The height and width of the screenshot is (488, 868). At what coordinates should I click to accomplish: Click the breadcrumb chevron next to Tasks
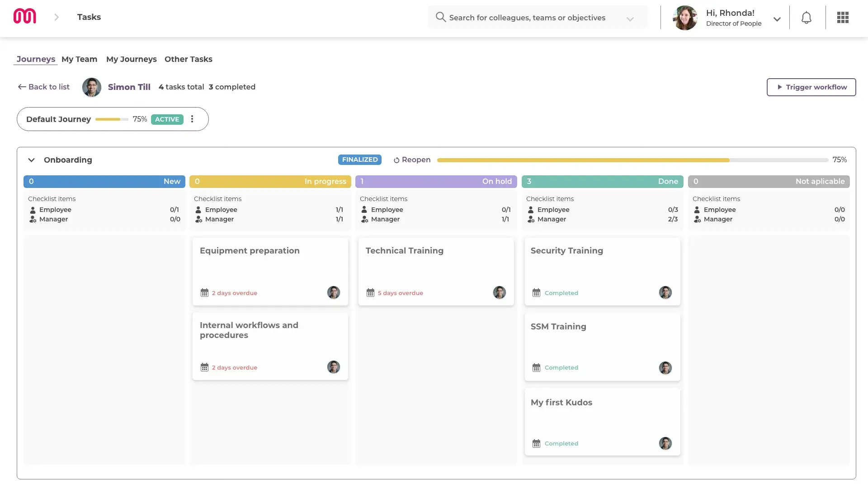[x=57, y=17]
